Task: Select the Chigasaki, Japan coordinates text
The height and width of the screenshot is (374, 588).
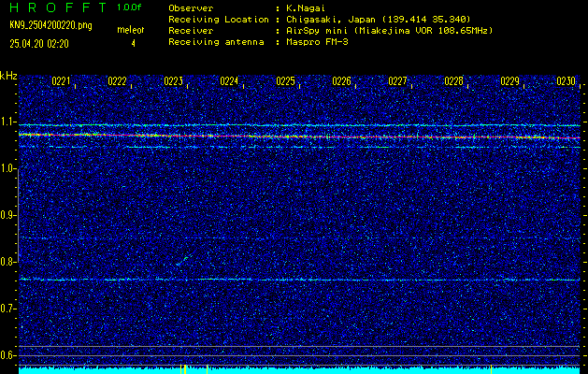Action: [x=378, y=20]
